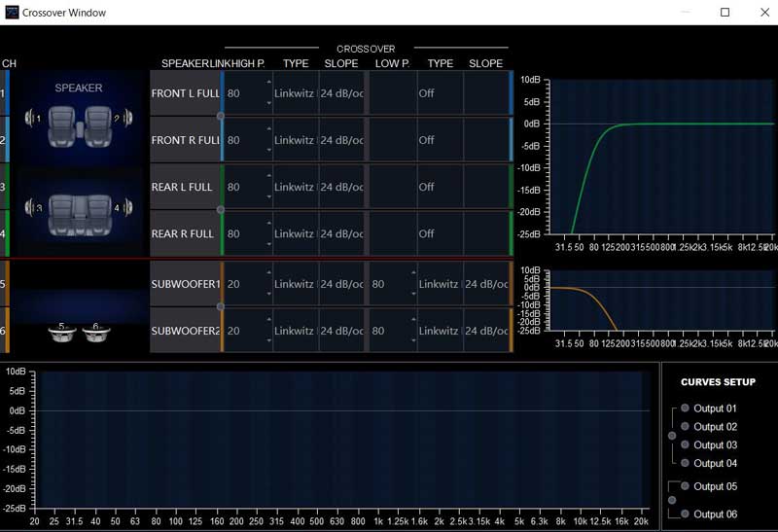Click the FRONT R FULL speaker name
Viewport: 778px width, 532px height.
[185, 140]
